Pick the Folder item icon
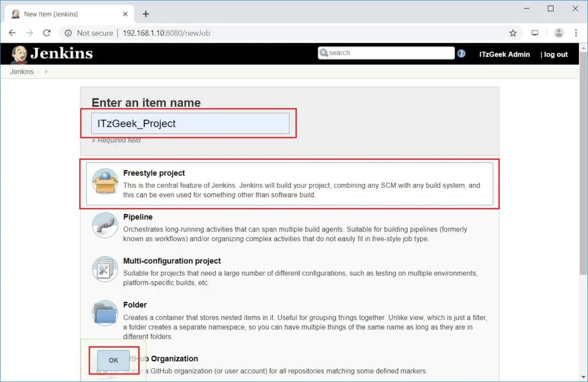The image size is (588, 382). pos(105,312)
